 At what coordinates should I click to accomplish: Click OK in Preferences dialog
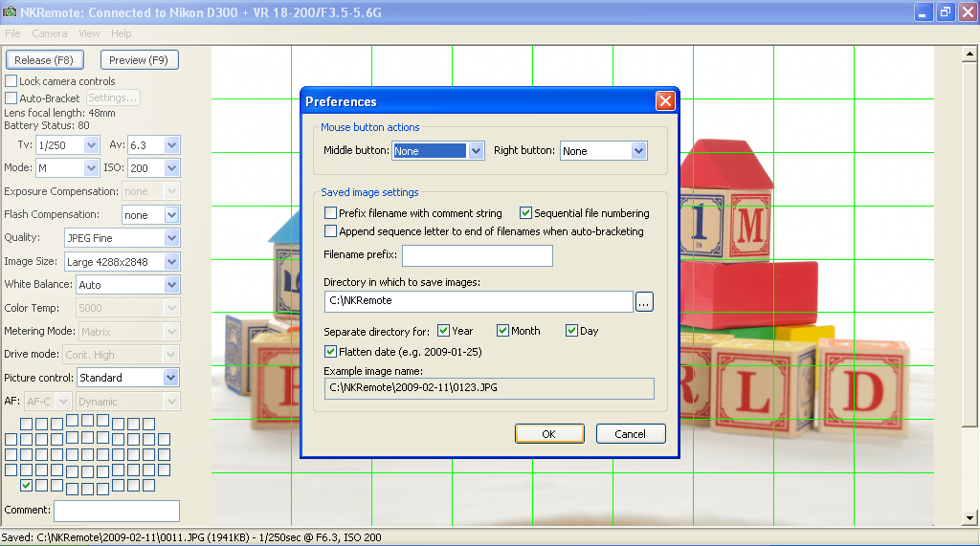pos(549,434)
